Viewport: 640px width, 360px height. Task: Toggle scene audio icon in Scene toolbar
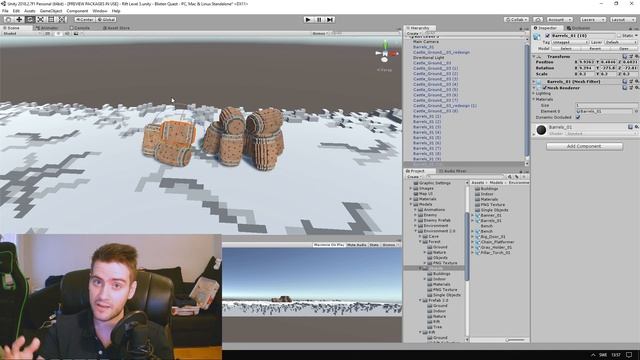click(67, 33)
